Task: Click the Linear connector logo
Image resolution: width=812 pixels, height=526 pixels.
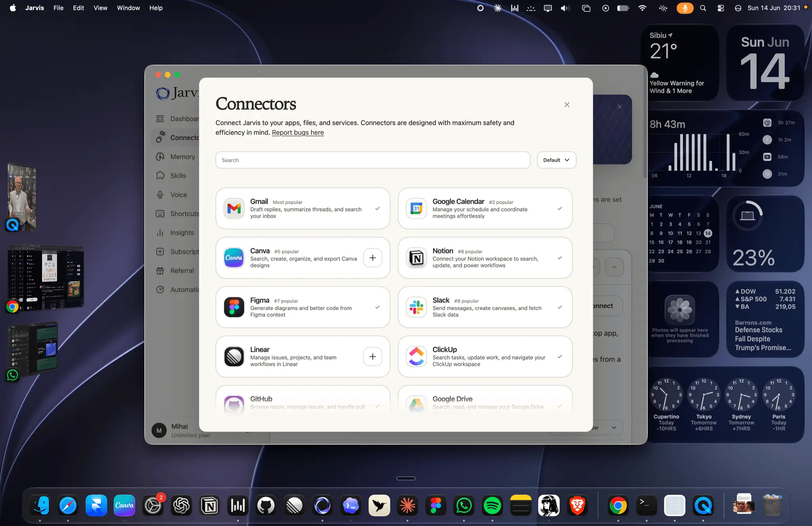Action: coord(234,357)
